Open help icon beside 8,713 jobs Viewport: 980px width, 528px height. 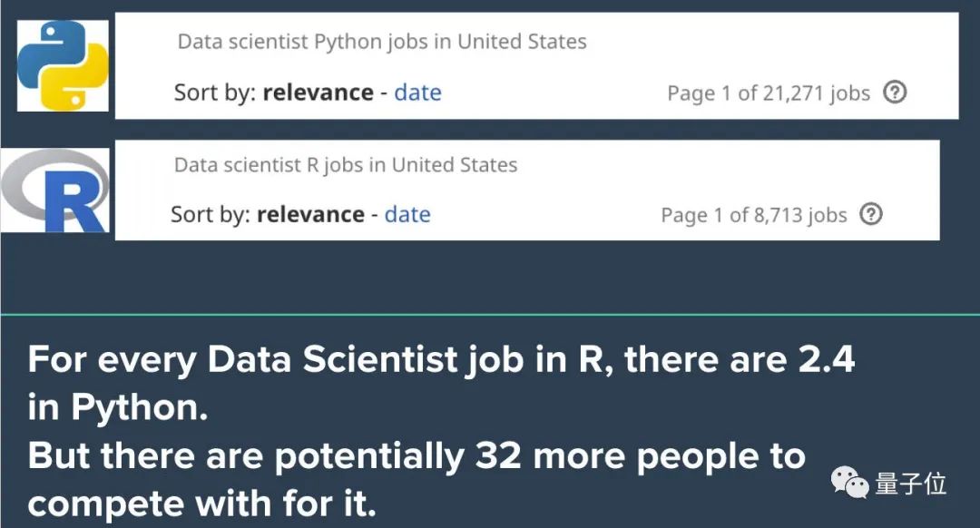(x=871, y=214)
